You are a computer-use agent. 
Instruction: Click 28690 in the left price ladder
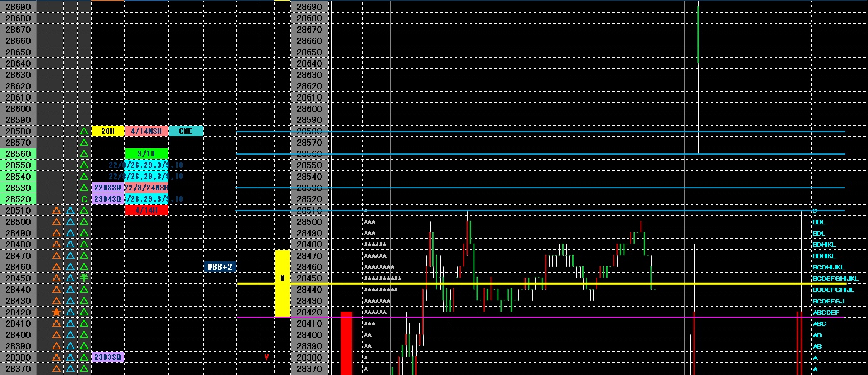[x=18, y=7]
